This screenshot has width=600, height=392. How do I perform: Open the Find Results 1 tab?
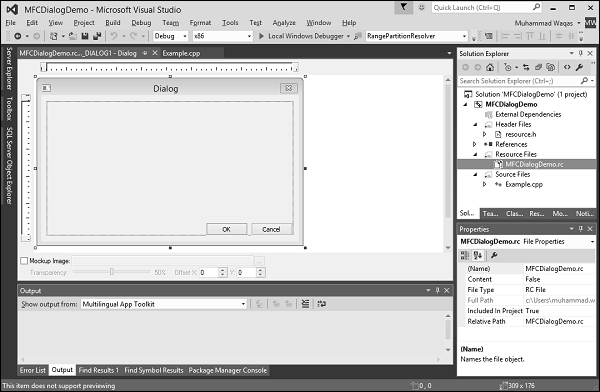point(99,370)
